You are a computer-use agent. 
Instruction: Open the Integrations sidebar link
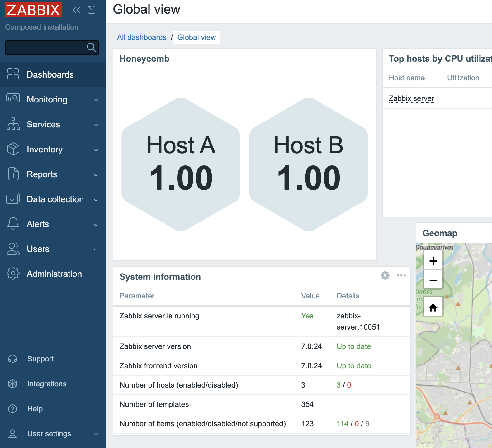tap(47, 384)
